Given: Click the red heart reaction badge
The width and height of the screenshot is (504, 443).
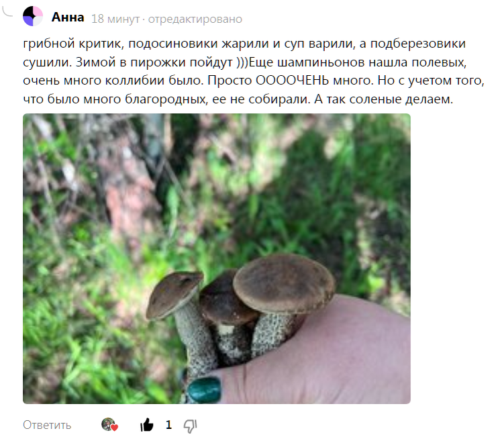Looking at the screenshot, I should (115, 428).
